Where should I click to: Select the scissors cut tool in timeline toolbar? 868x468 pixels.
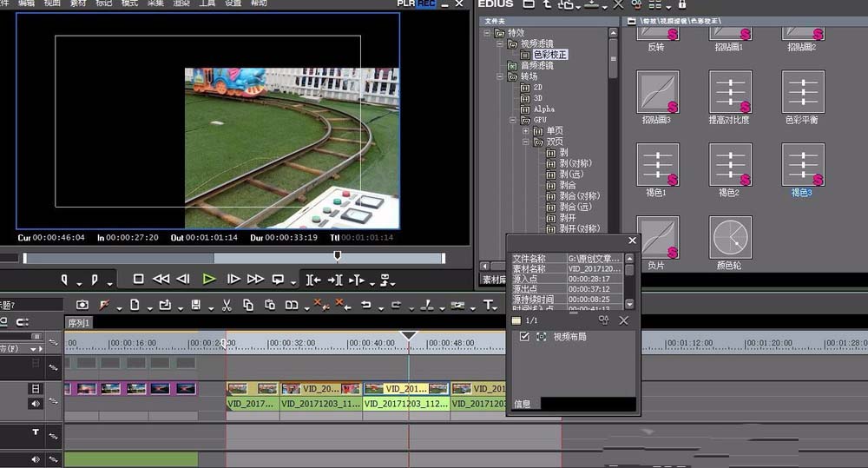pos(227,305)
